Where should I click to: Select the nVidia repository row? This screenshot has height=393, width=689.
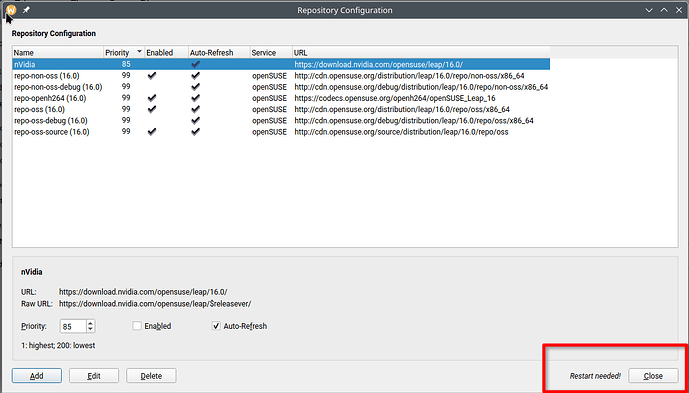click(281, 64)
